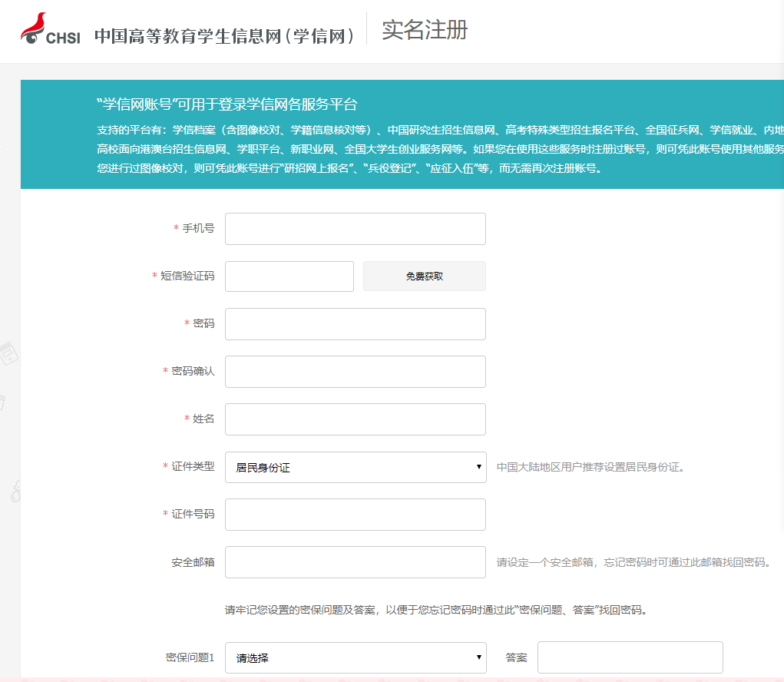Select the 答案 answer input field

pyautogui.click(x=630, y=657)
